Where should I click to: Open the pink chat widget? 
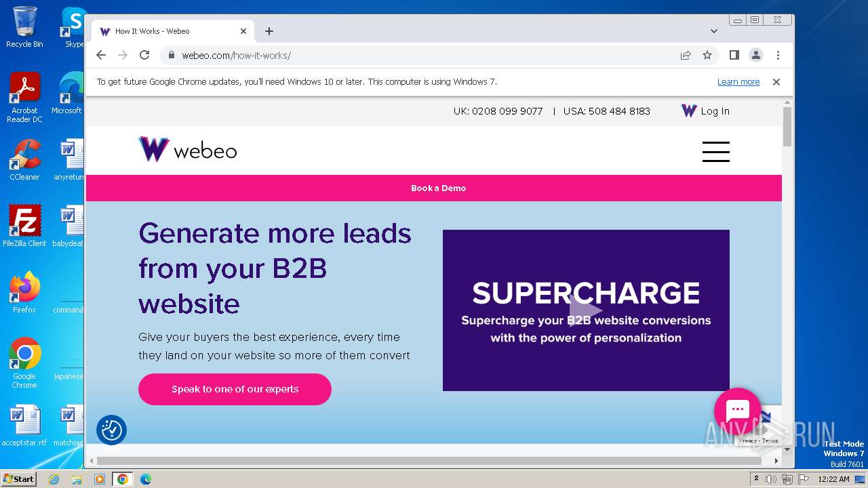click(x=738, y=411)
